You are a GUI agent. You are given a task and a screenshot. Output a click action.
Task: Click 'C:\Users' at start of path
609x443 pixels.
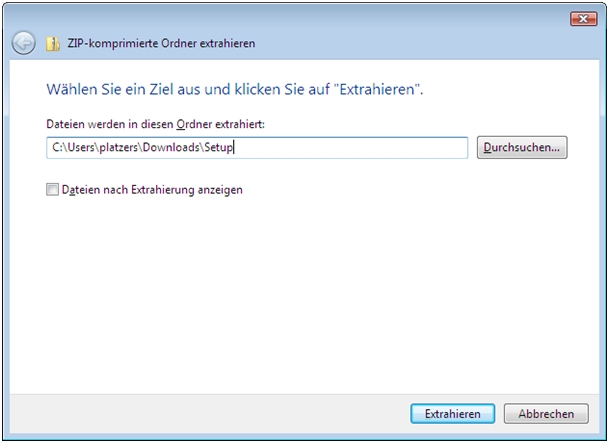coord(70,147)
